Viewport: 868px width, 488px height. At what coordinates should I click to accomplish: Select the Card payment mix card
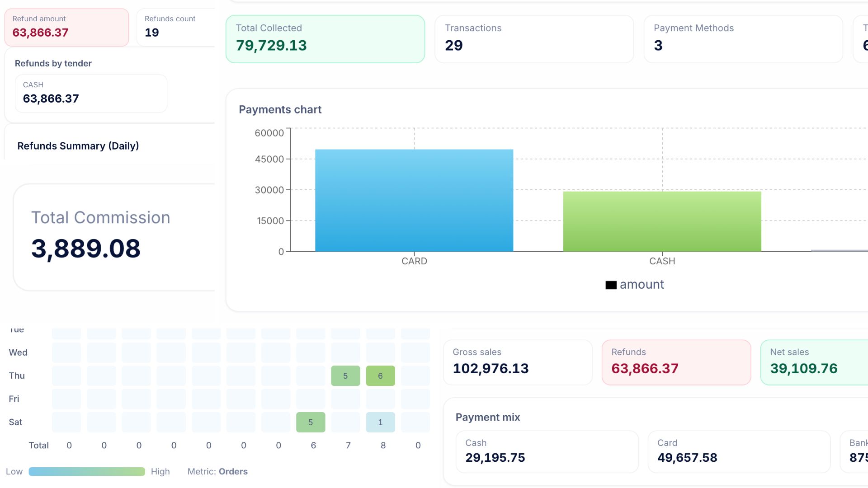[739, 451]
